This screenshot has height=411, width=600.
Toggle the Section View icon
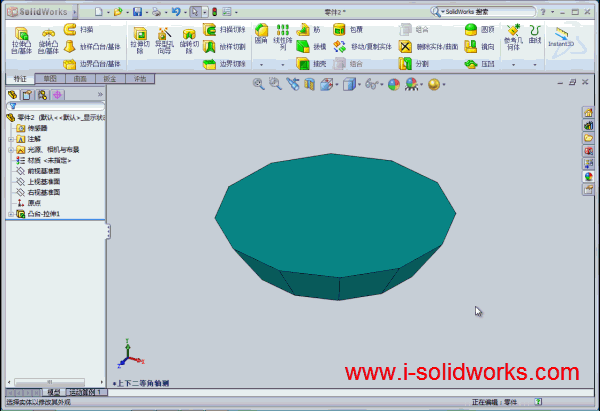309,84
